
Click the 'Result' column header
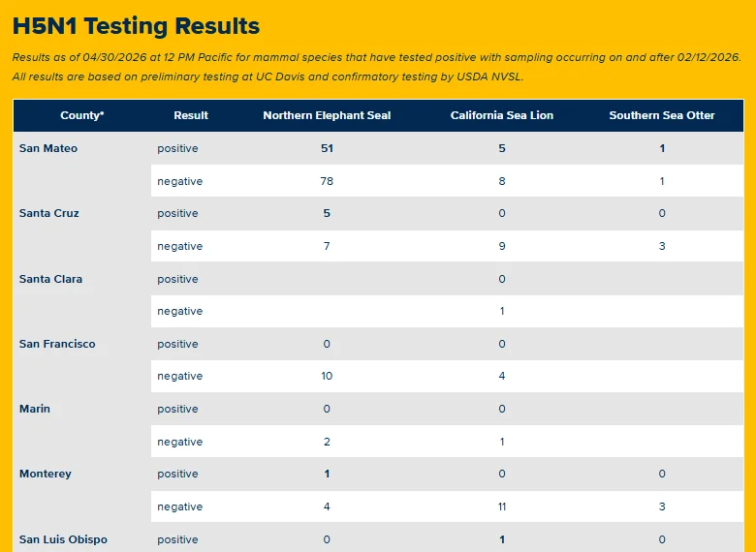(x=191, y=115)
